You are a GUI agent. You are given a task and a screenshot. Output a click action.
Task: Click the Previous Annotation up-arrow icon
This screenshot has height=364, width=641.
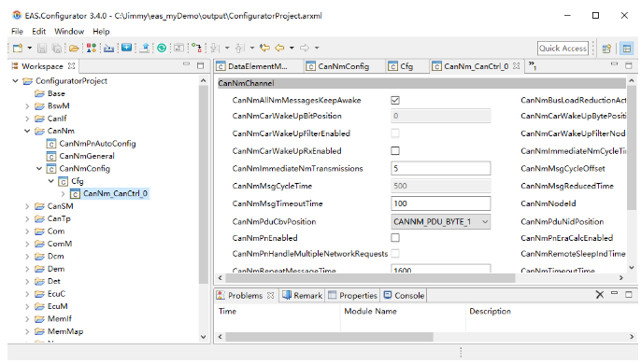pos(240,49)
